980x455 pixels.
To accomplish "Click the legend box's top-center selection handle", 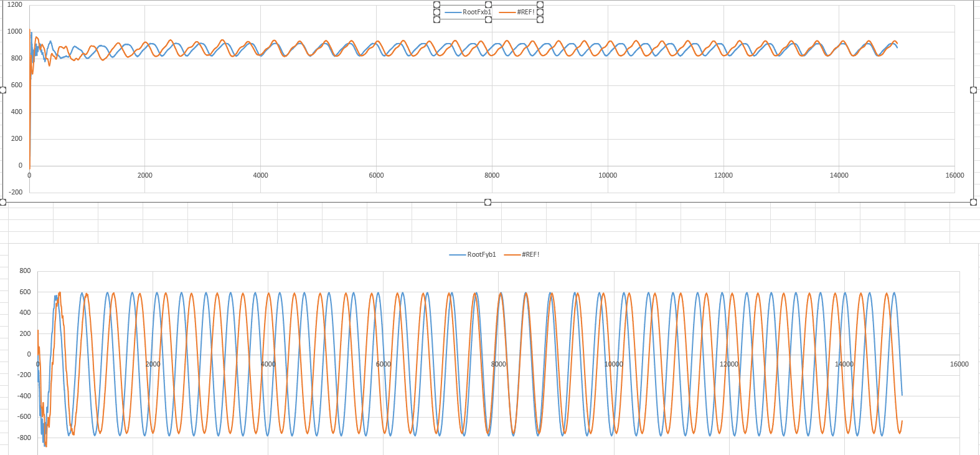I will [488, 4].
